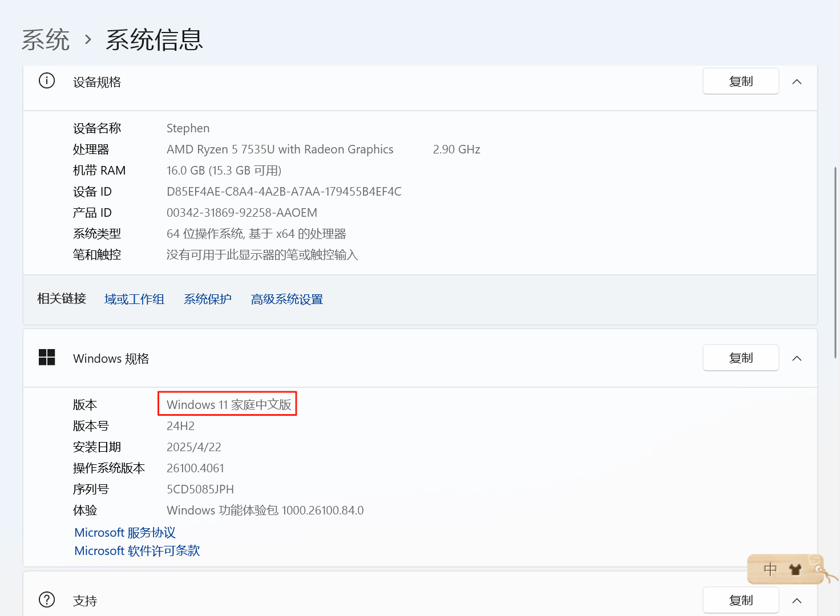Click the 设备名称 label
Viewport: 840px width, 616px height.
tap(97, 128)
